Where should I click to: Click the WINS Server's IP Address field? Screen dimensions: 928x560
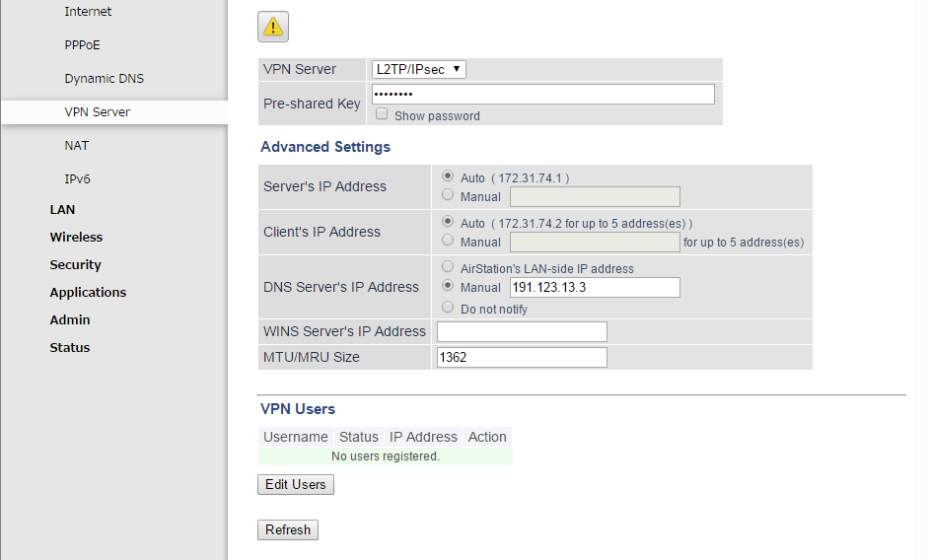point(522,331)
